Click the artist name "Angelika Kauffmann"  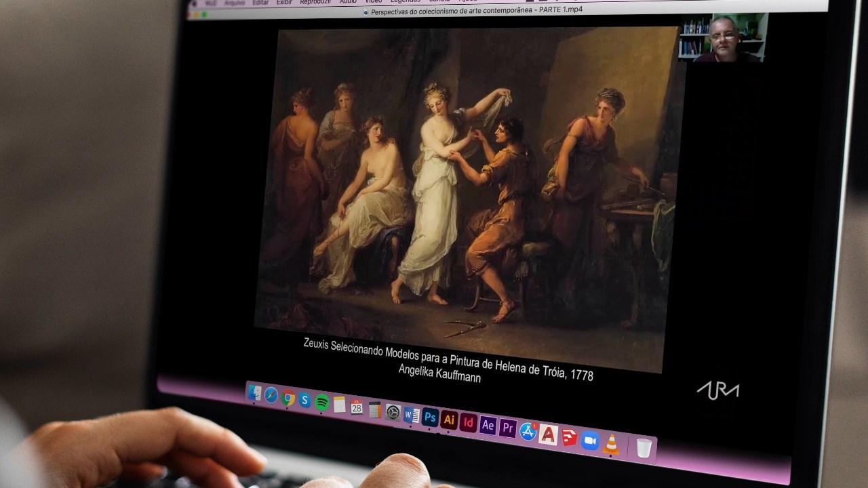pyautogui.click(x=439, y=373)
